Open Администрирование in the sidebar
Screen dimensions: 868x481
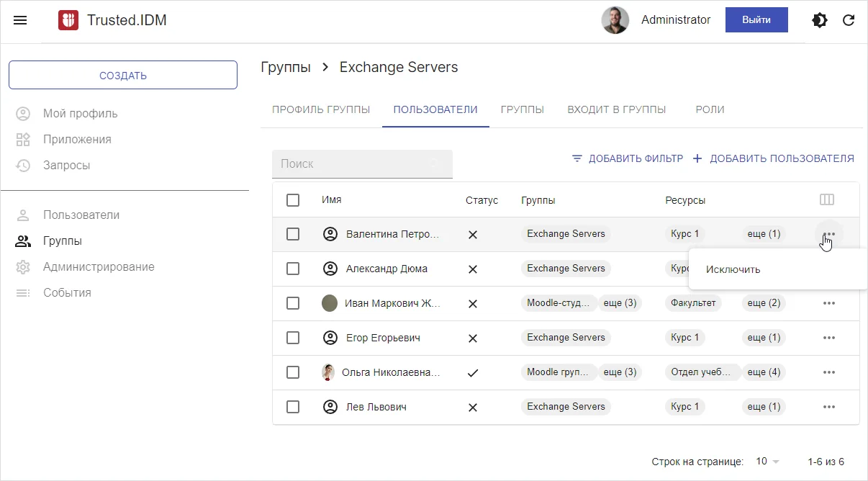[x=99, y=267]
